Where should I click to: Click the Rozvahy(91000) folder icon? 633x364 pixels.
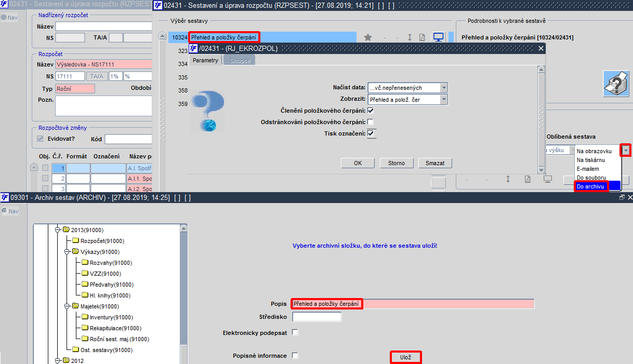point(85,262)
